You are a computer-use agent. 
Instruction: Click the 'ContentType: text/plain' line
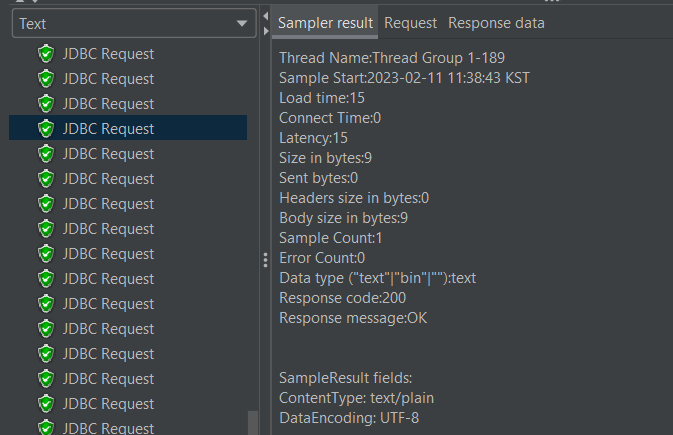[356, 398]
